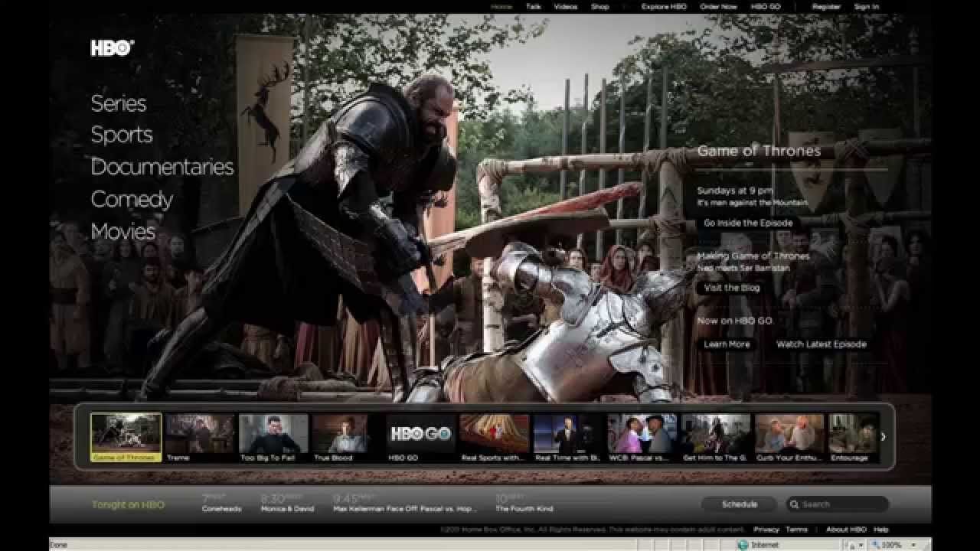Viewport: 980px width, 551px height.
Task: Open HBO GO in top navigation
Action: [765, 7]
